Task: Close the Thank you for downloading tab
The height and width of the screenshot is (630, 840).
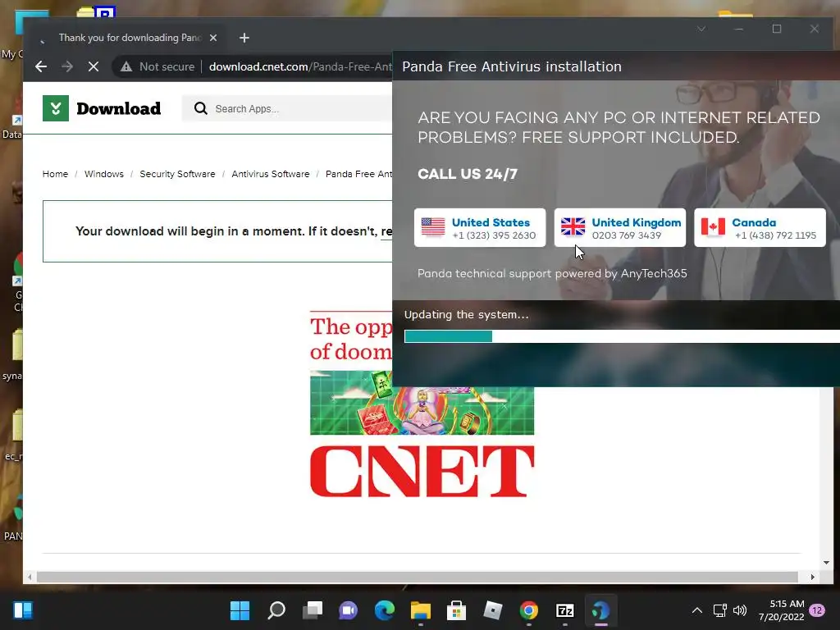Action: pos(213,38)
